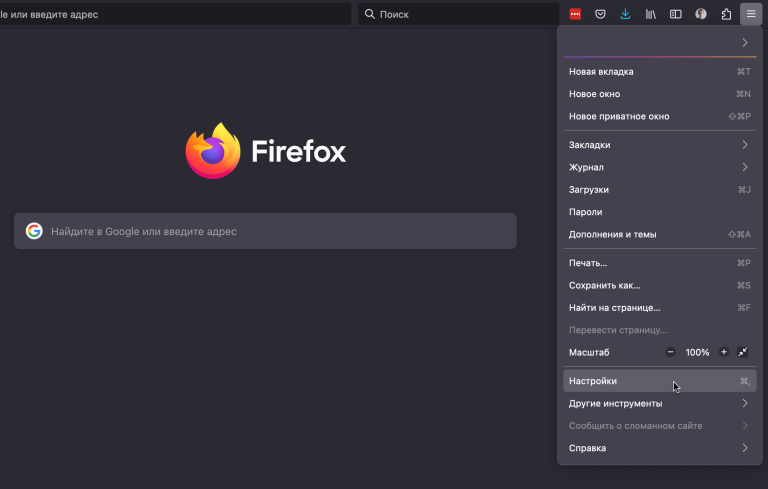Open the Pocket save icon
768x489 pixels.
click(x=601, y=14)
